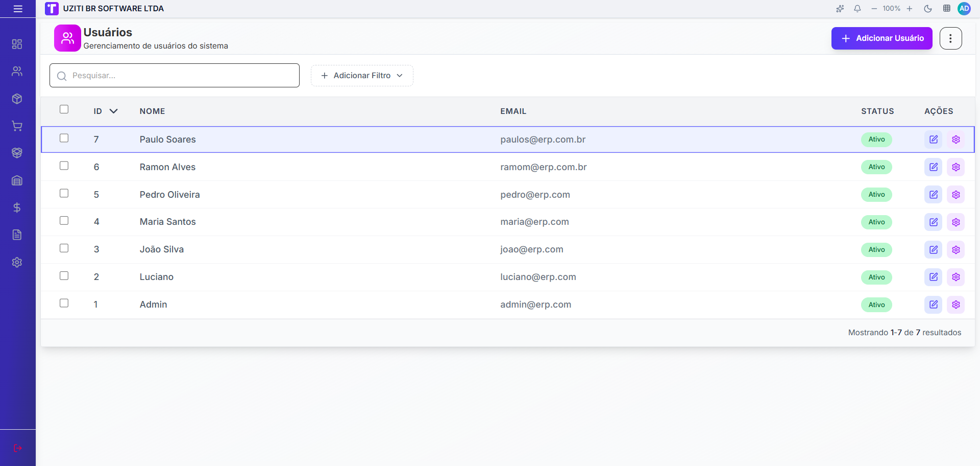Open settings for Maria Santos
The image size is (980, 466).
coord(956,222)
